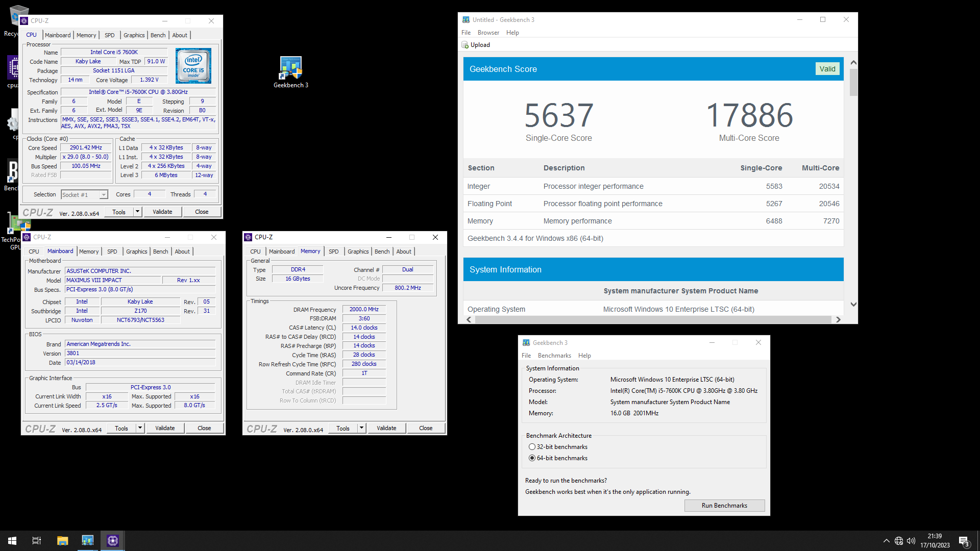Image resolution: width=980 pixels, height=551 pixels.
Task: Click the Floating Point row in score table
Action: pos(653,204)
